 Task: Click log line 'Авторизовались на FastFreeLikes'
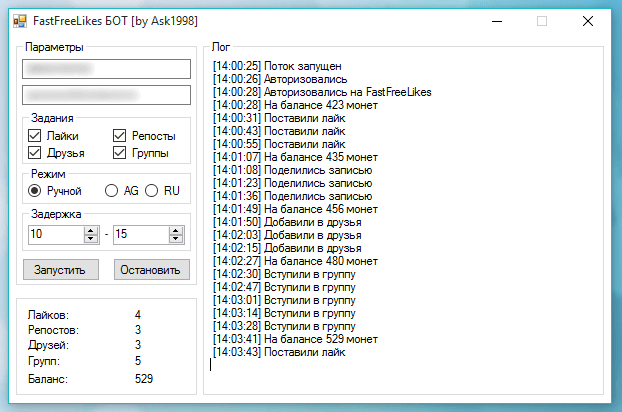pyautogui.click(x=322, y=92)
